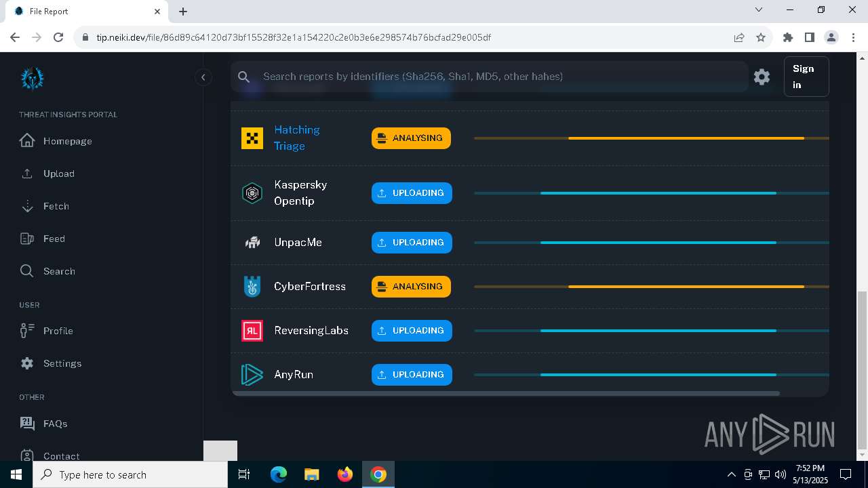Screen dimensions: 868x488
Task: Open the Chrome extensions puzzle icon
Action: [788, 37]
